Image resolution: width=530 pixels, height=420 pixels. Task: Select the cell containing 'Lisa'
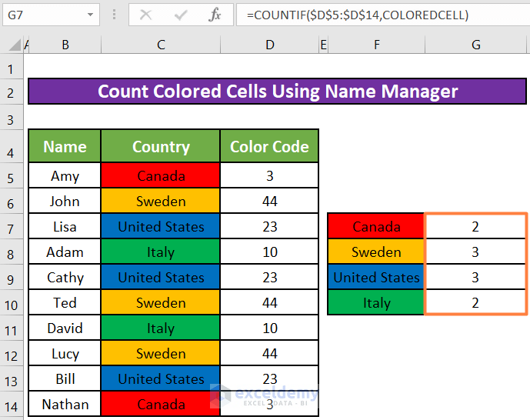pos(65,226)
